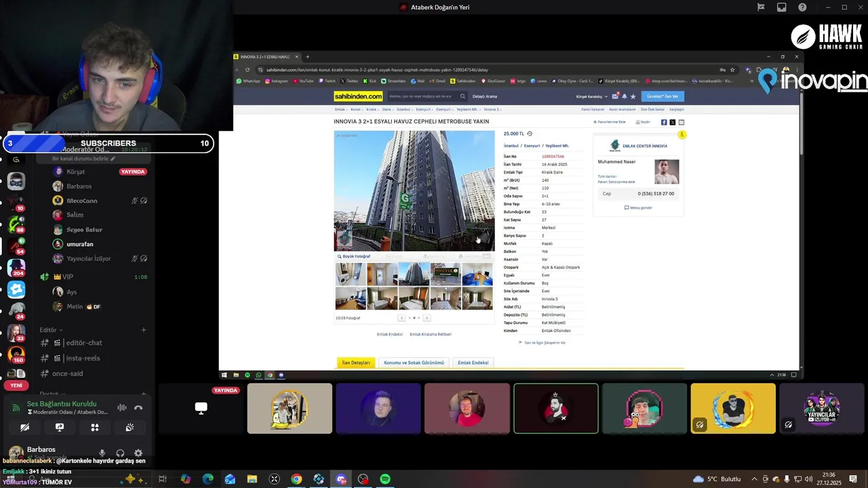Share listing by email icon
This screenshot has width=868, height=488.
tap(682, 122)
